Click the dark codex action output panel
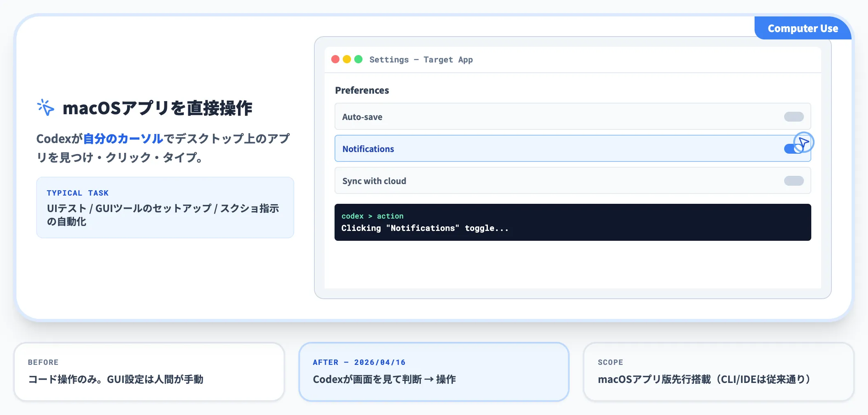 (x=573, y=222)
